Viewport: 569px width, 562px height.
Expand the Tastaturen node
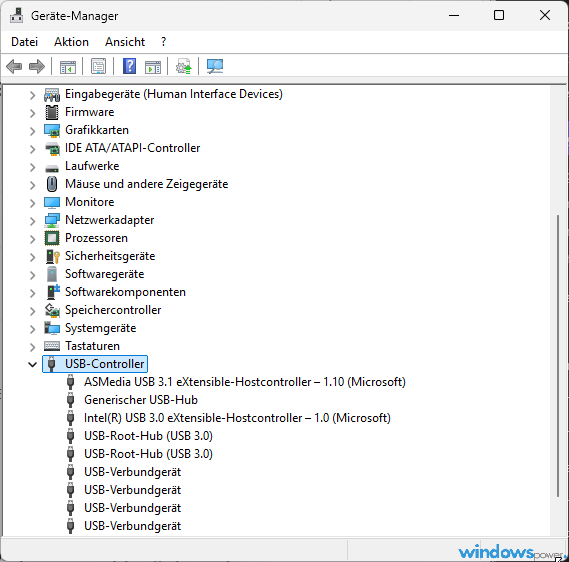(x=33, y=347)
